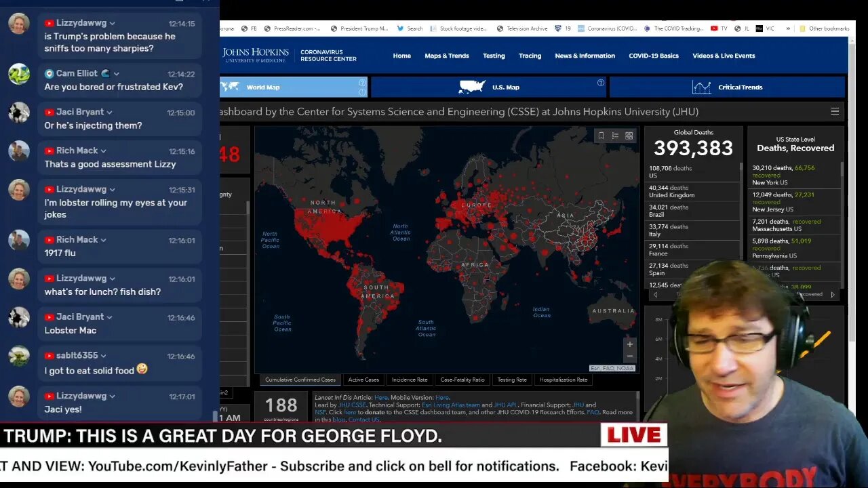
Task: Open the FB bookmark
Action: click(x=250, y=28)
